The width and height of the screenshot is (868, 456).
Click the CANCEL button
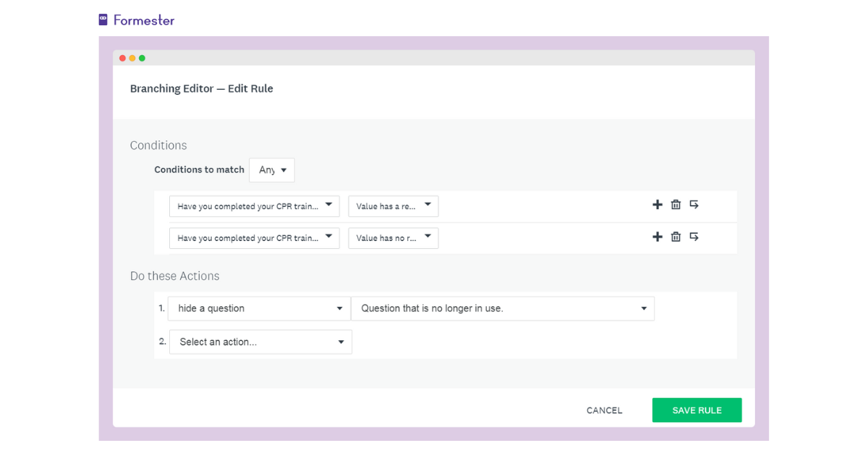[604, 410]
